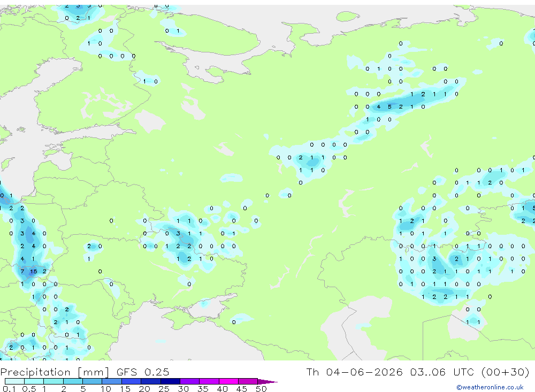
Task: Click the 'Th 04-06-2026' date text
Action: [354, 372]
